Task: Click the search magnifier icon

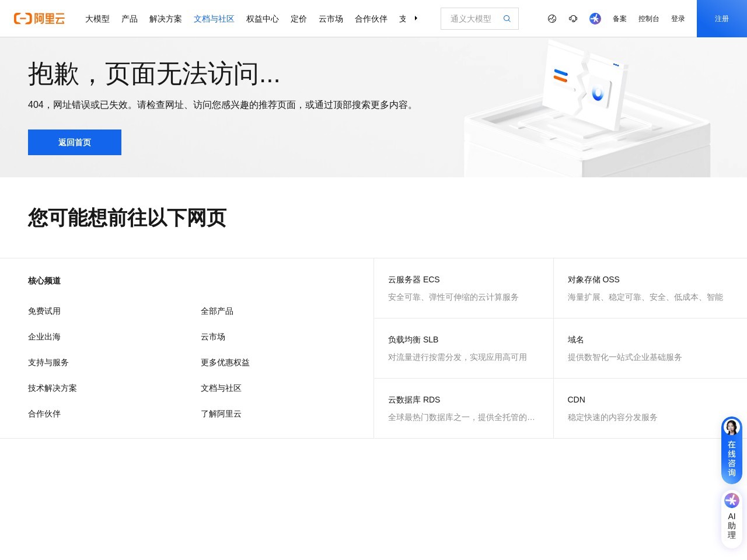Action: coord(507,19)
